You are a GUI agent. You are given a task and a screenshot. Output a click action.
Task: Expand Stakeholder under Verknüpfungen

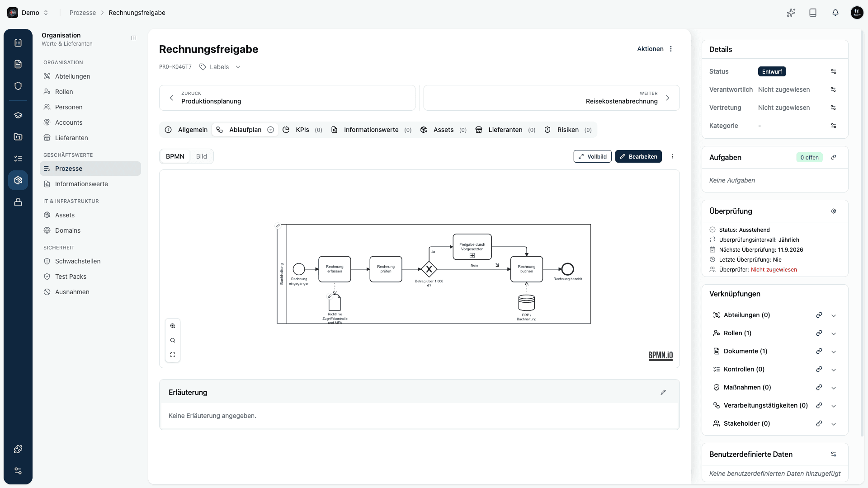point(834,424)
